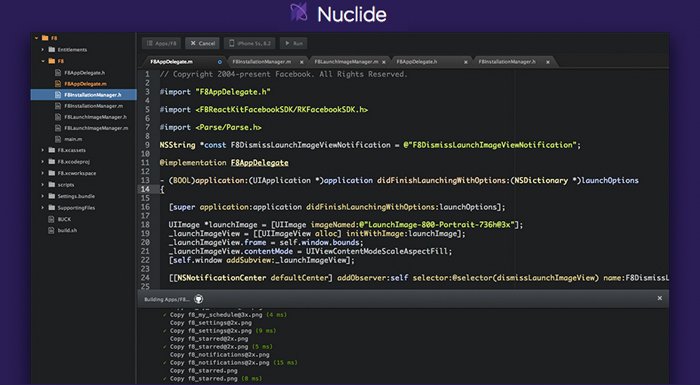Click the "Copy f8_my_schedule@3x.png (4 ms)" output line
Image resolution: width=700 pixels, height=385 pixels.
pyautogui.click(x=225, y=315)
